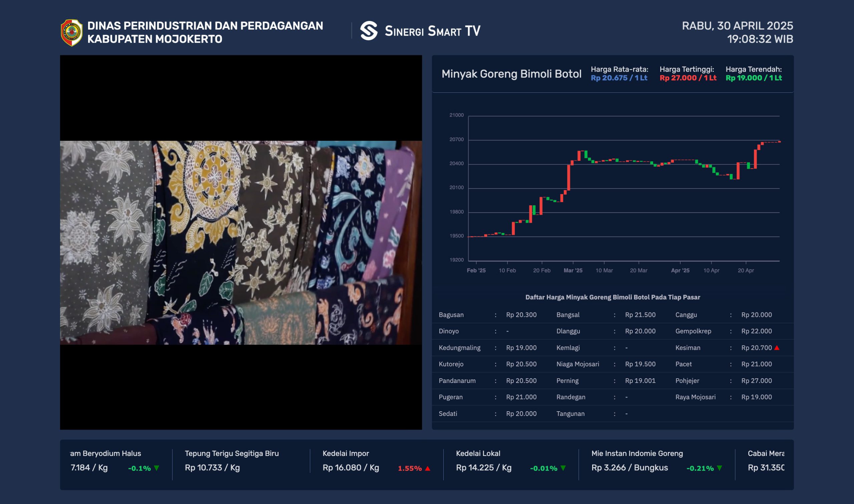Click the last candlestick near 20700
The image size is (854, 504).
pyautogui.click(x=780, y=142)
